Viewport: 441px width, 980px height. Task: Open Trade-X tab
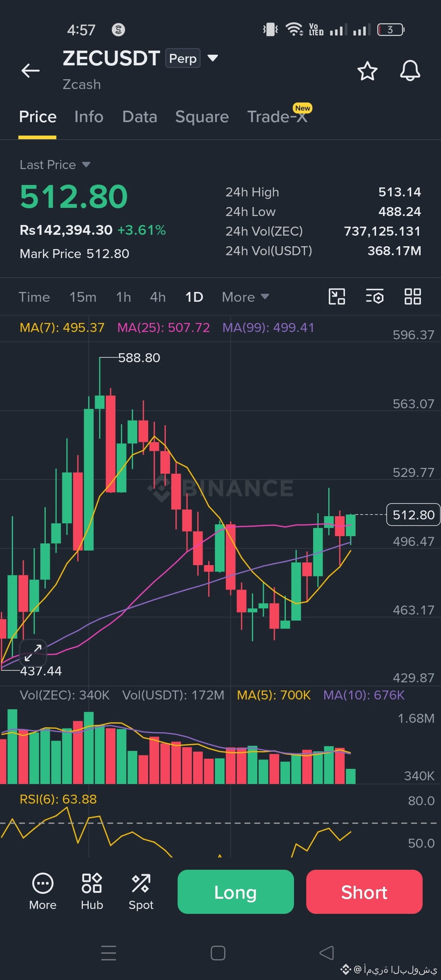pos(278,117)
